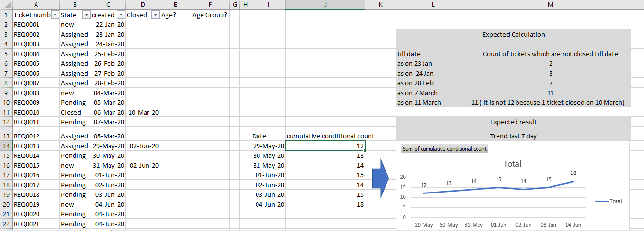Click the 'Closed' state cell of REQ0010
Image resolution: width=644 pixels, height=231 pixels.
75,112
